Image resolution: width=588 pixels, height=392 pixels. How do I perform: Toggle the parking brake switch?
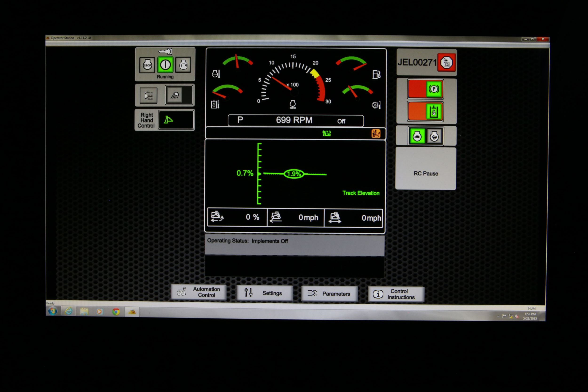coord(425,89)
